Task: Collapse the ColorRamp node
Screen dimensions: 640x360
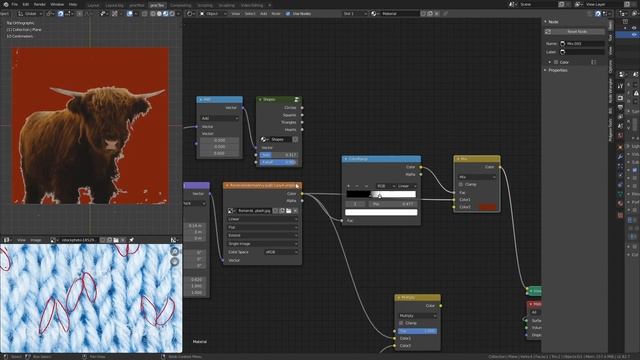Action: tap(346, 159)
